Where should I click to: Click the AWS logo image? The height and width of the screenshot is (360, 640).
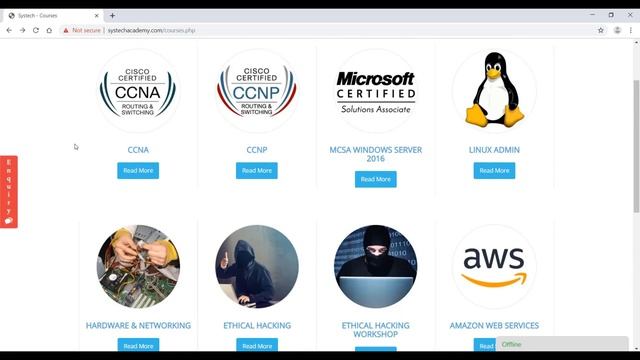pos(494,266)
